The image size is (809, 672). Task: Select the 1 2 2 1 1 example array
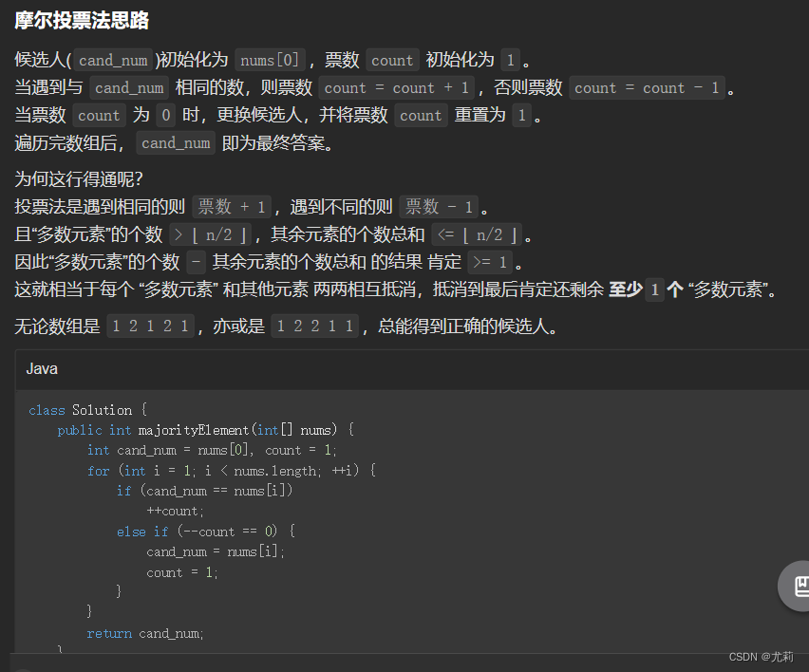314,325
